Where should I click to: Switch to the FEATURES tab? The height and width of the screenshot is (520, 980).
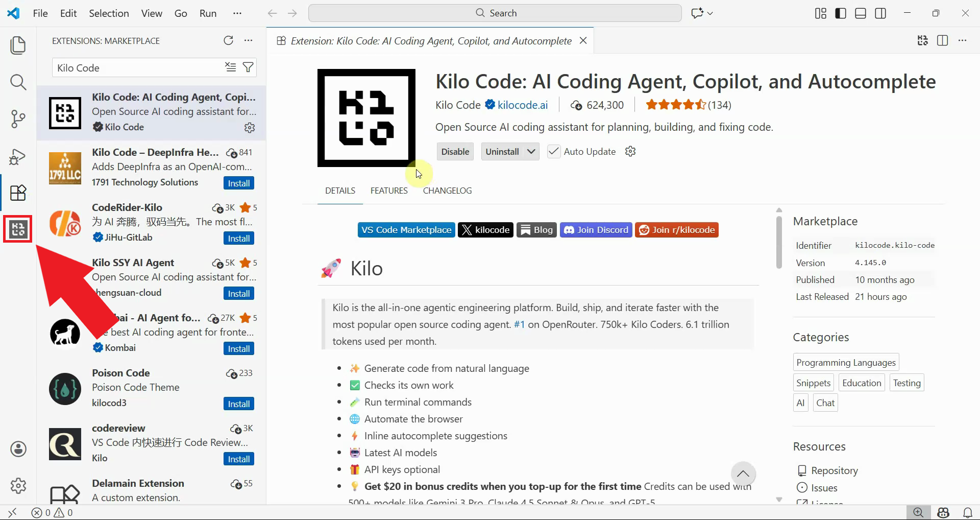pos(388,191)
